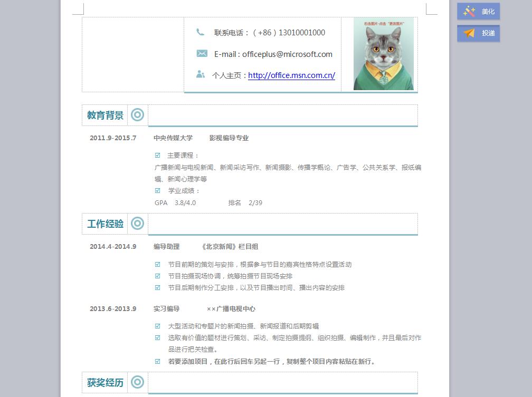Click the checkbox before 节目前期的策划与安排
This screenshot has height=397, width=532.
[x=158, y=264]
